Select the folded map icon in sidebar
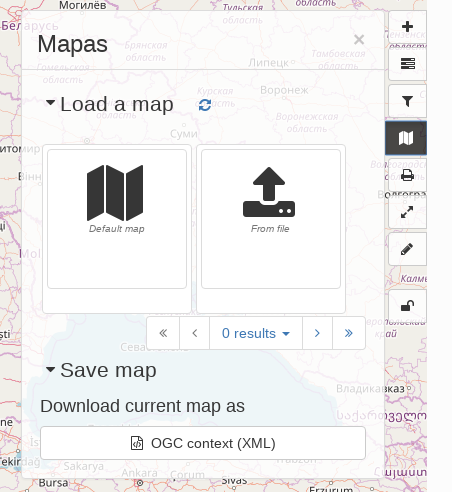Viewport: 452px width, 492px height. (406, 138)
